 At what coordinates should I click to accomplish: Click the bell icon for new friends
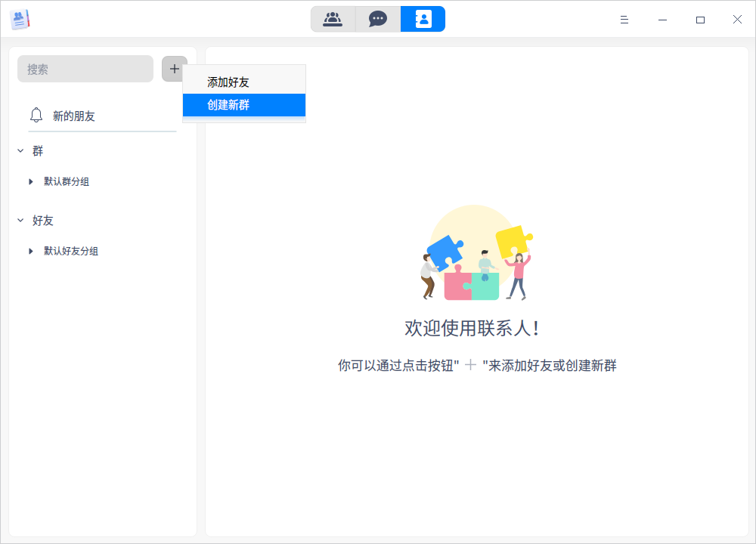click(36, 115)
